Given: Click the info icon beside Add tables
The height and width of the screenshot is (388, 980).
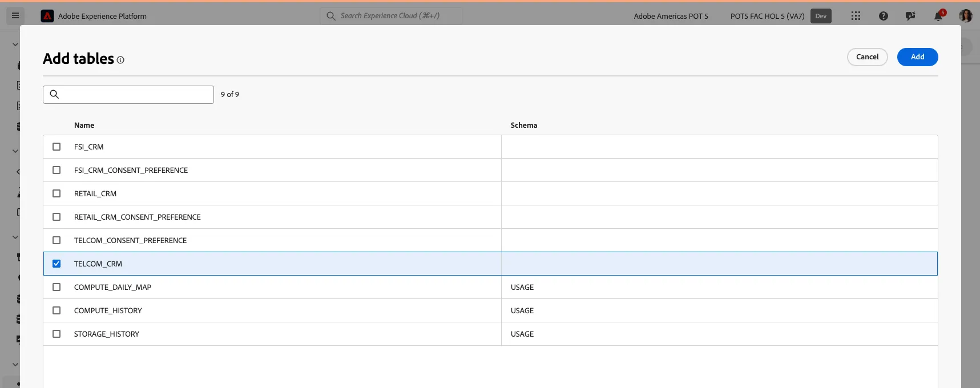Looking at the screenshot, I should click(120, 60).
